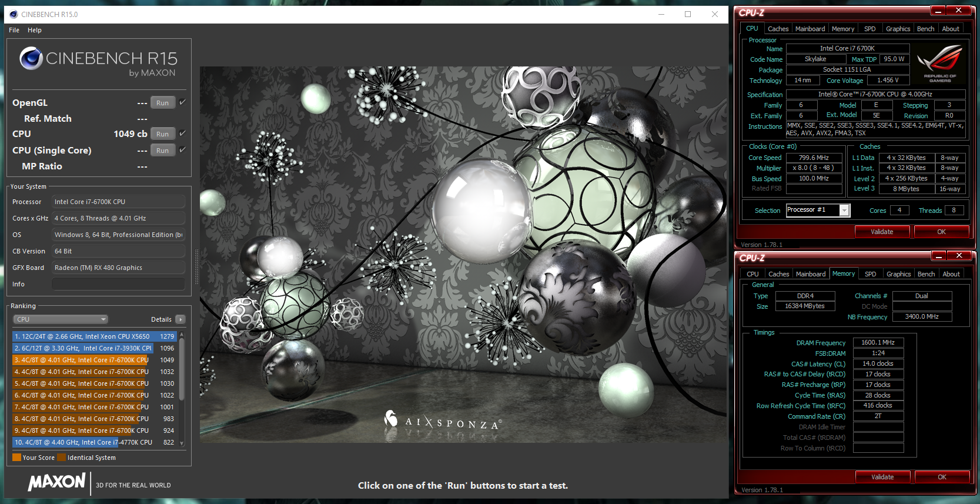Close the lower CPU-Z Memory window
Viewport: 980px width, 504px height.
(x=959, y=256)
